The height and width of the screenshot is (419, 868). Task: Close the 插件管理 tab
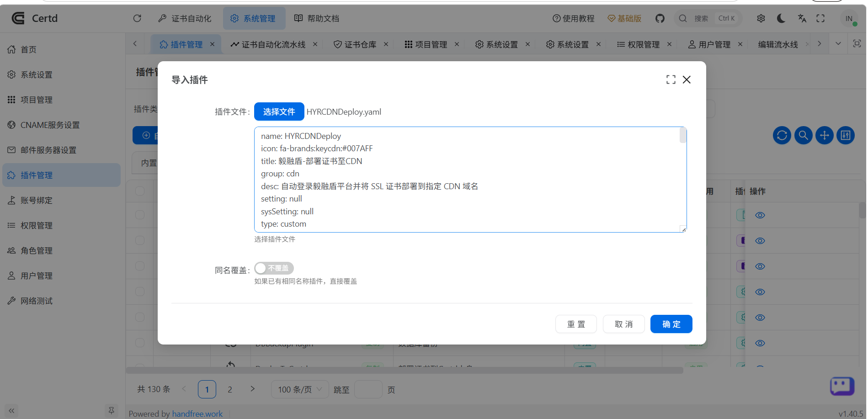212,44
